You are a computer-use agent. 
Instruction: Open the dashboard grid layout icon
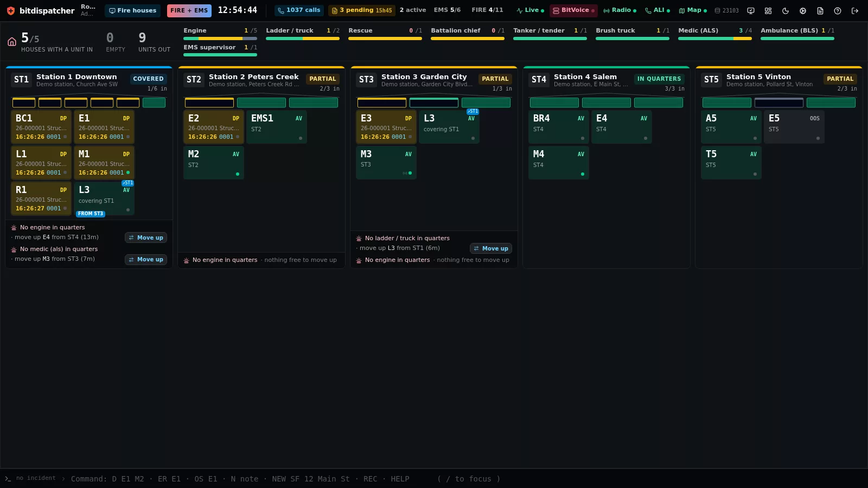click(x=768, y=10)
